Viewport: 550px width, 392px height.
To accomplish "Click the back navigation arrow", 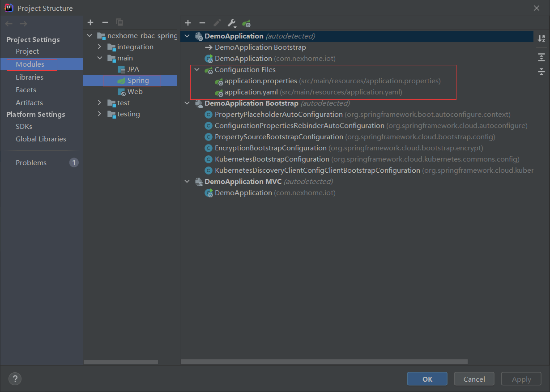I will 9,24.
